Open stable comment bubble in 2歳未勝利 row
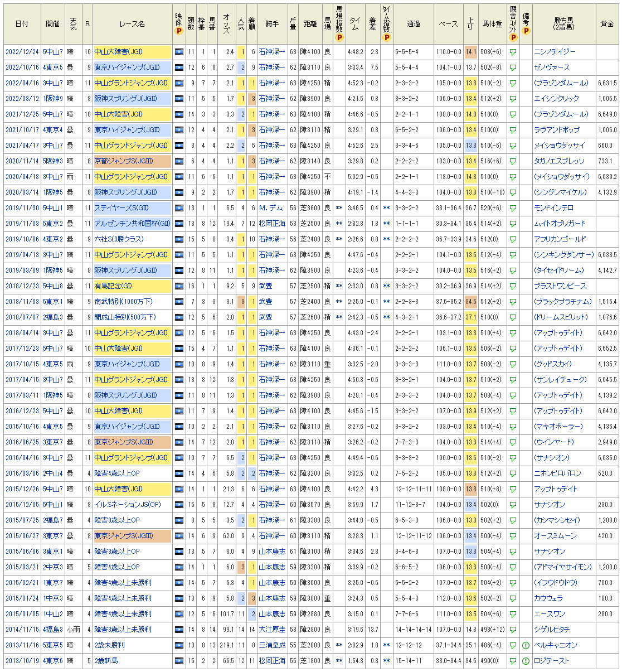622x672 pixels. pyautogui.click(x=513, y=645)
